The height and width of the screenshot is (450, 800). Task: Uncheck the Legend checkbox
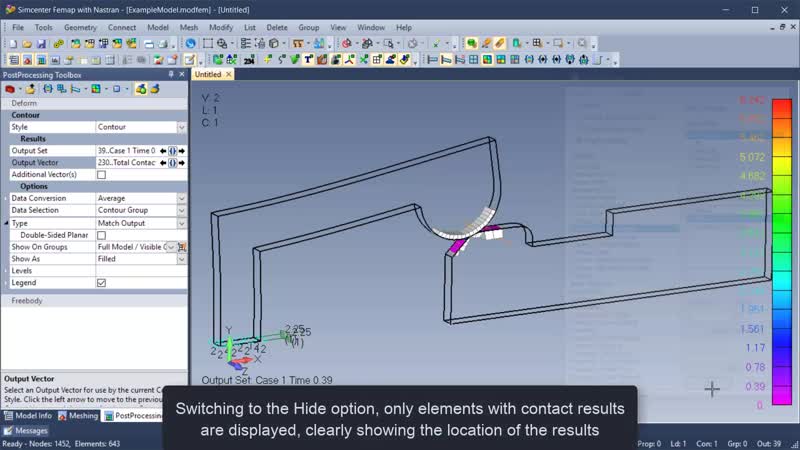[x=102, y=283]
